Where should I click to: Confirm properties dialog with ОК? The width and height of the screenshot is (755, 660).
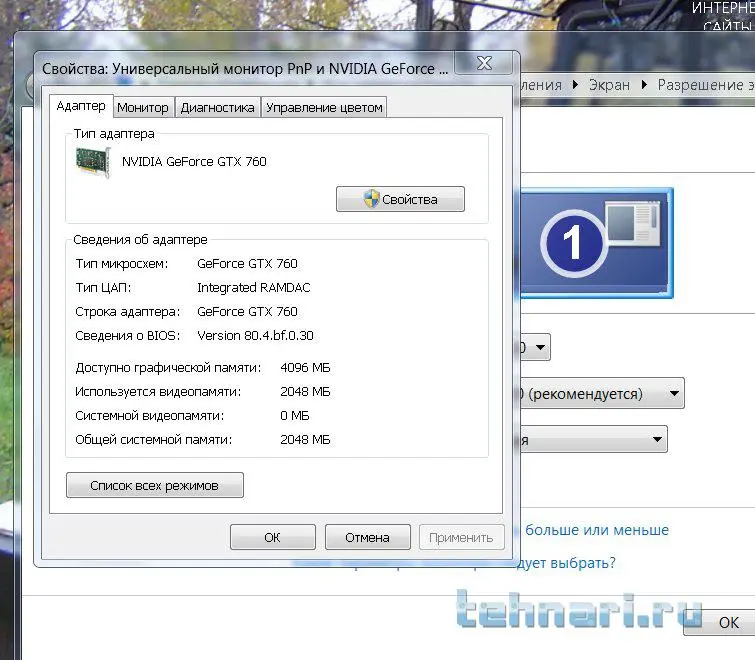[273, 537]
